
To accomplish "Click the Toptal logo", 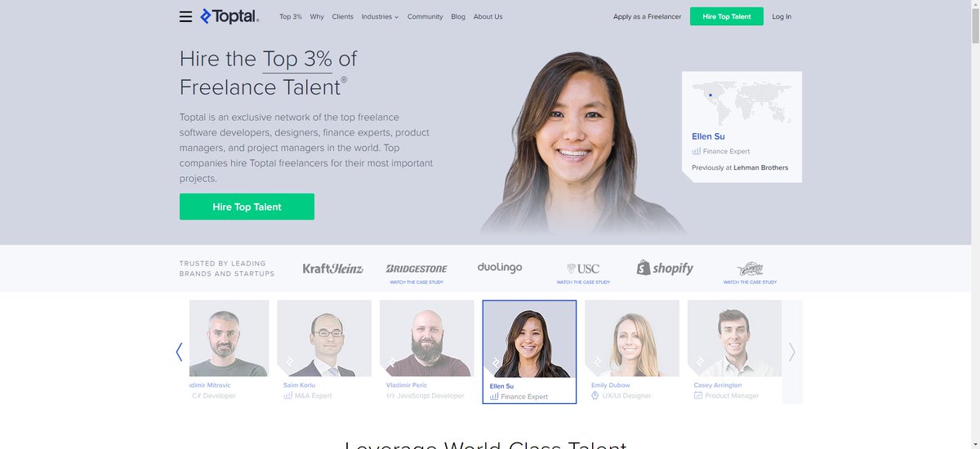I will tap(229, 16).
